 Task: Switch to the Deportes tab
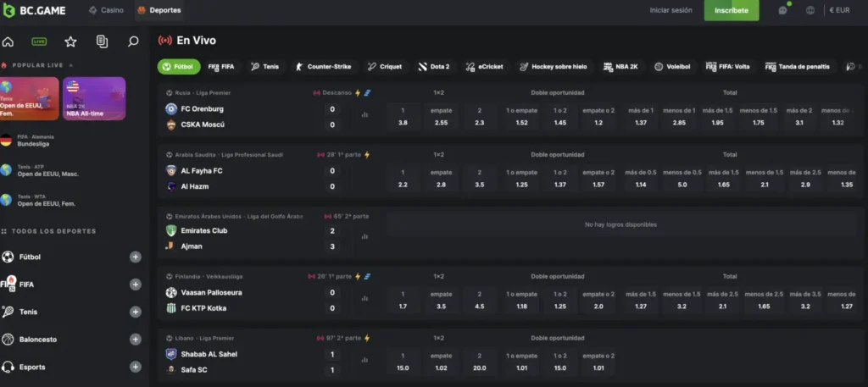159,10
